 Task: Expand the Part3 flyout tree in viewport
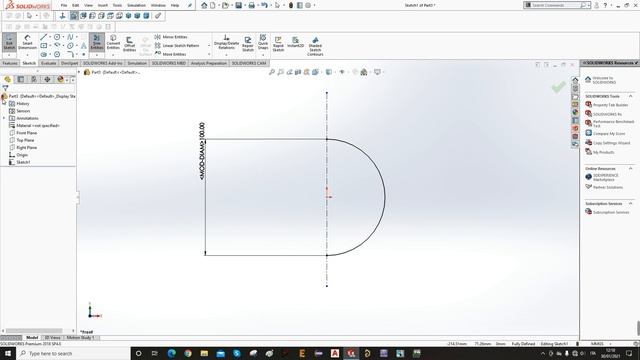(79, 72)
